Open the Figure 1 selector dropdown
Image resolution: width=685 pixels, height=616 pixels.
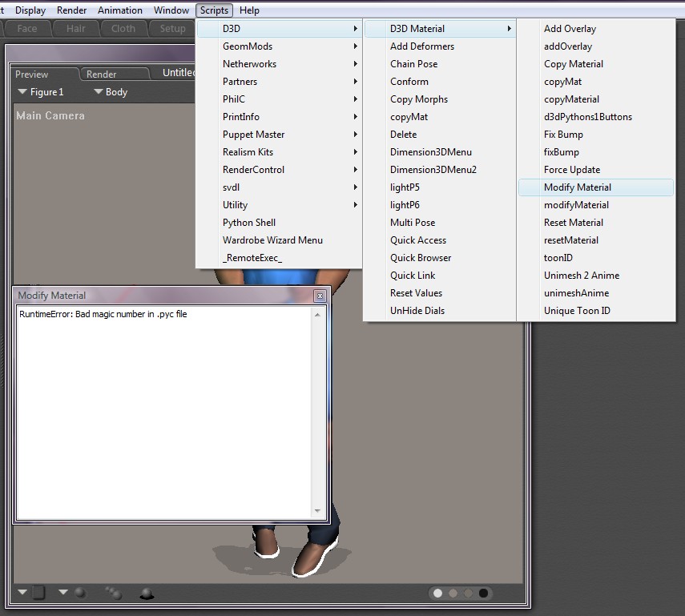point(41,92)
